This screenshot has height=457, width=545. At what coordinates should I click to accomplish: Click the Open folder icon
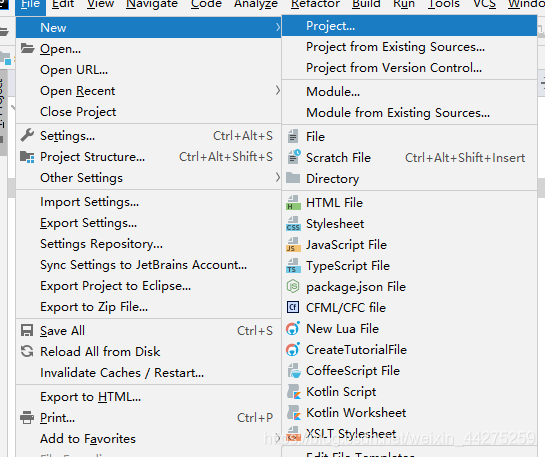pyautogui.click(x=27, y=48)
